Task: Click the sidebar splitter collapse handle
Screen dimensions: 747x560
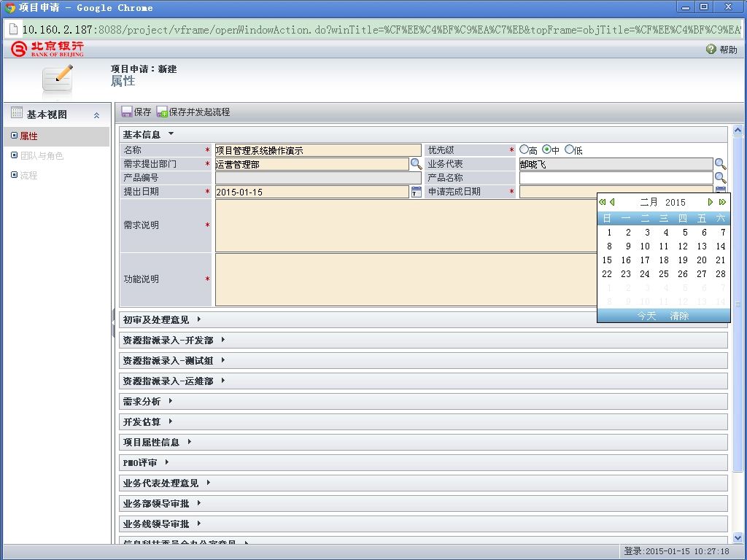Action: [113, 323]
